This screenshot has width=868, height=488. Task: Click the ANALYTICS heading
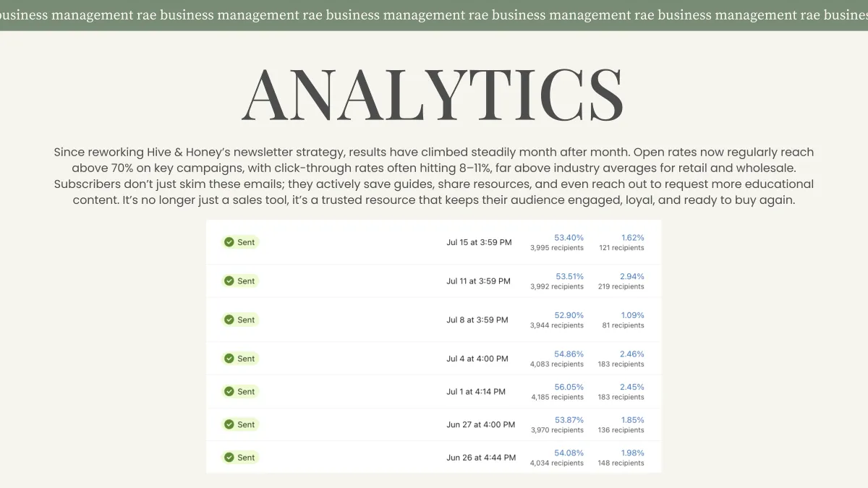(x=433, y=96)
